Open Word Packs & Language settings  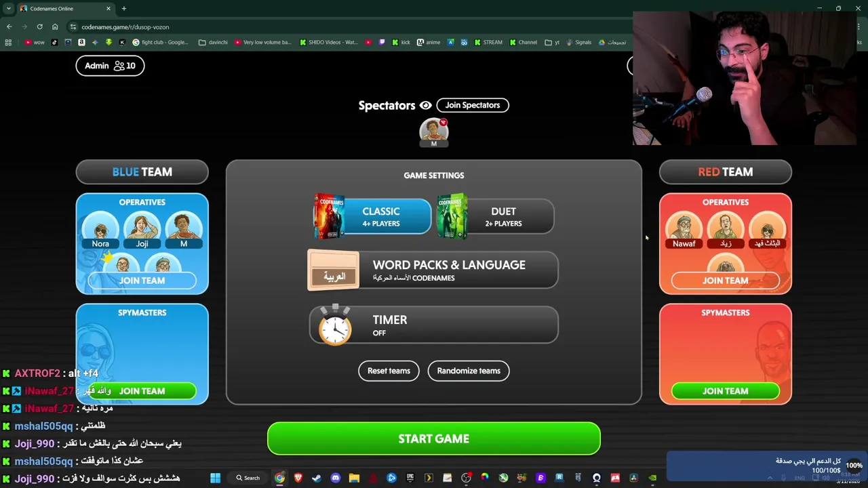[x=433, y=270]
